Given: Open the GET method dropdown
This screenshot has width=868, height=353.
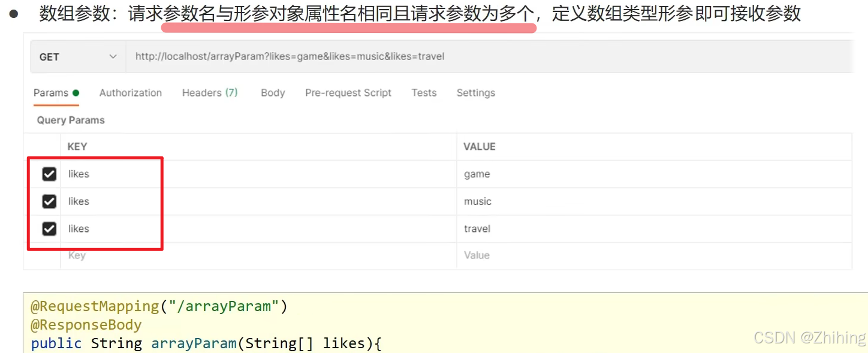Looking at the screenshot, I should tap(78, 57).
